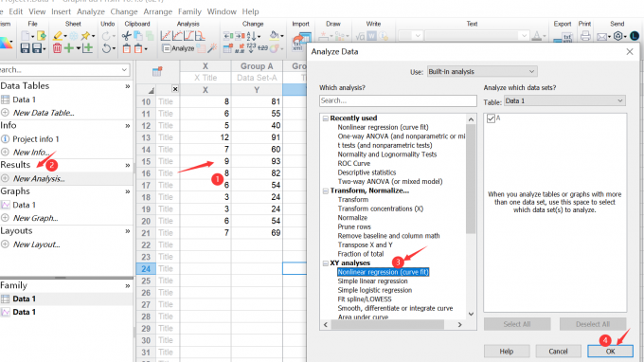Click the Analyze toolbar button
The width and height of the screenshot is (644, 362).
pyautogui.click(x=179, y=48)
